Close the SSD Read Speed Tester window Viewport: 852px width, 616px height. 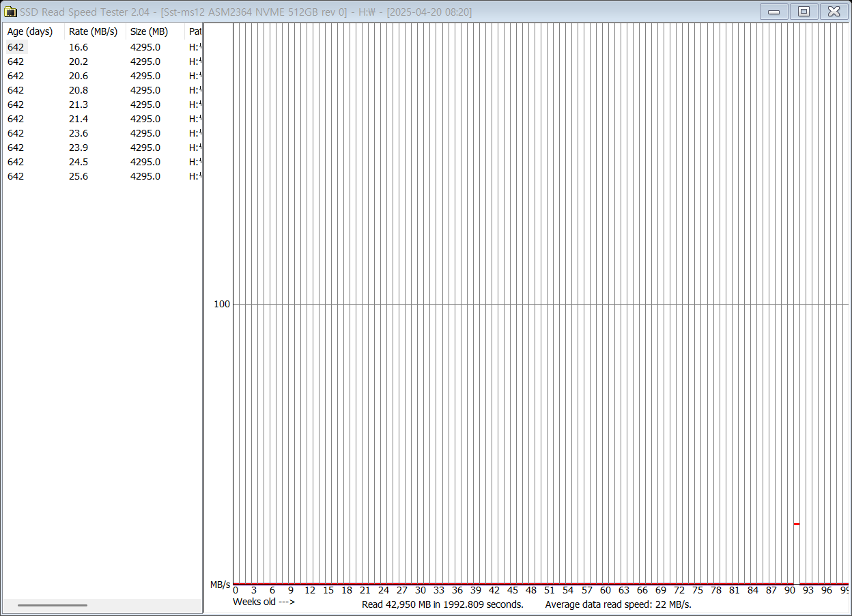pos(834,12)
